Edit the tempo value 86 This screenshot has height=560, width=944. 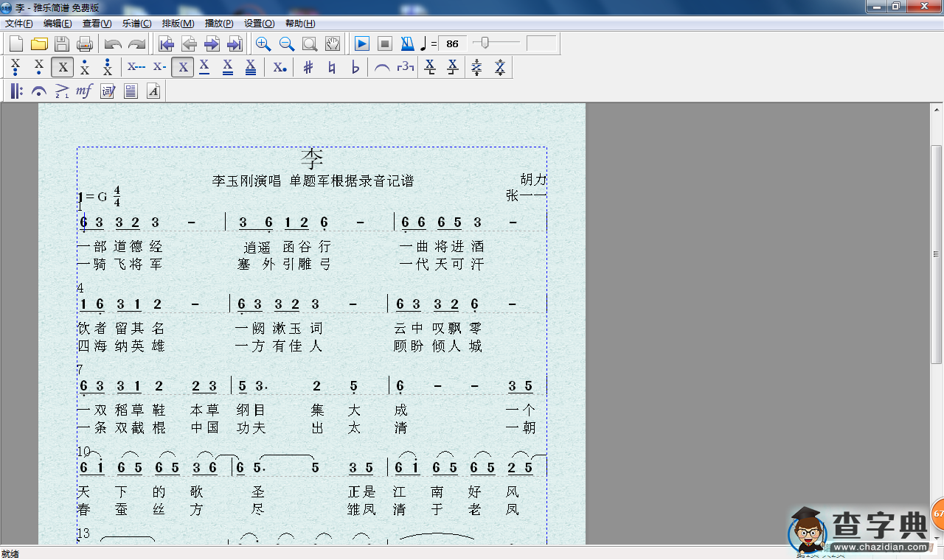(x=453, y=43)
